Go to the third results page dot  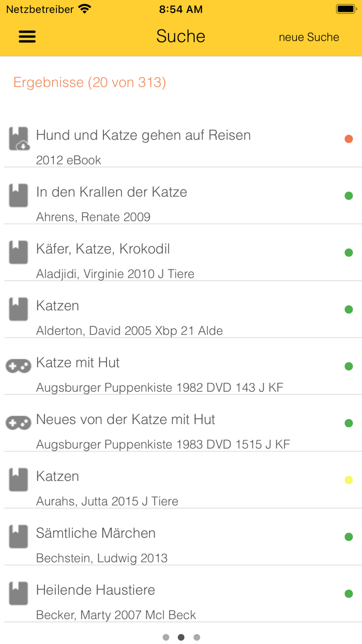[x=197, y=637]
